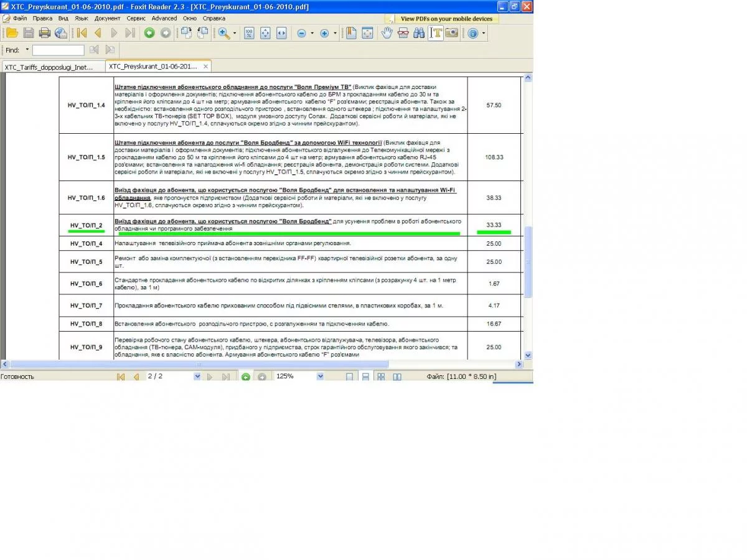
Task: Open the Справка menu
Action: click(x=214, y=18)
